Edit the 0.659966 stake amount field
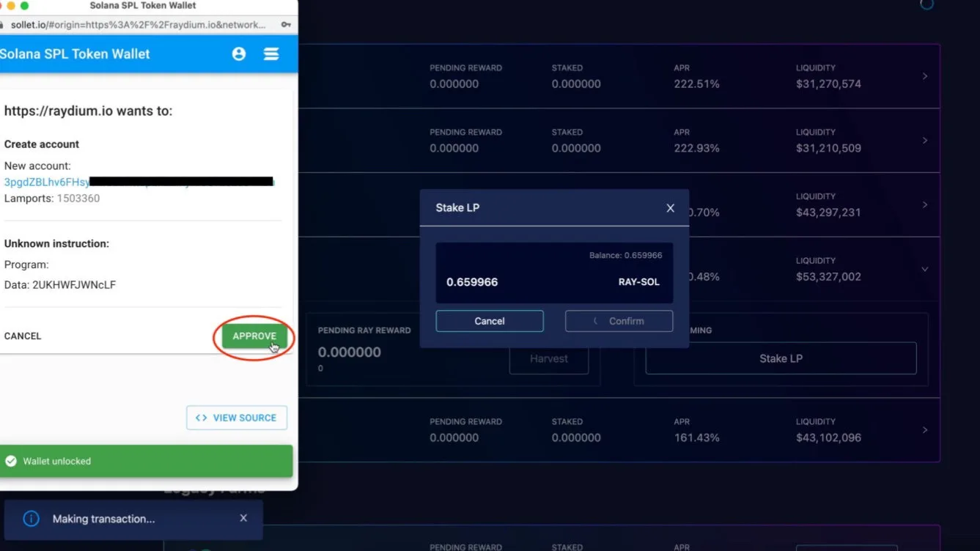The height and width of the screenshot is (551, 980). [472, 282]
